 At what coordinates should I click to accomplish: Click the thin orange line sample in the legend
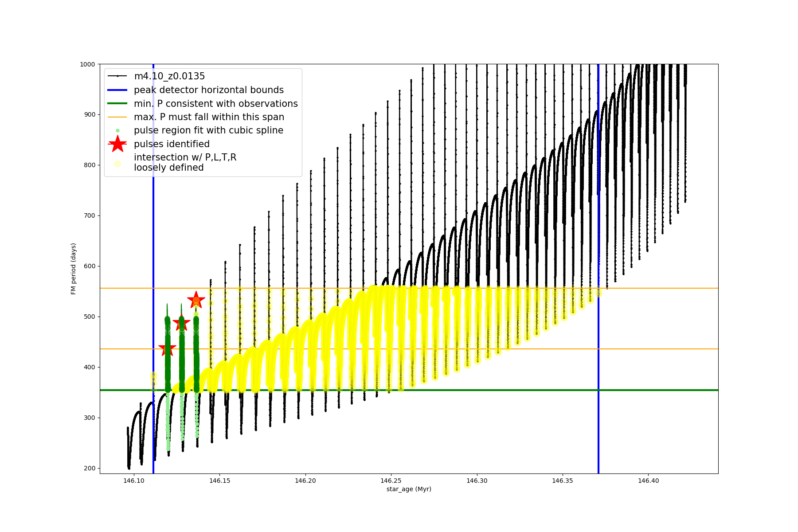coord(117,117)
